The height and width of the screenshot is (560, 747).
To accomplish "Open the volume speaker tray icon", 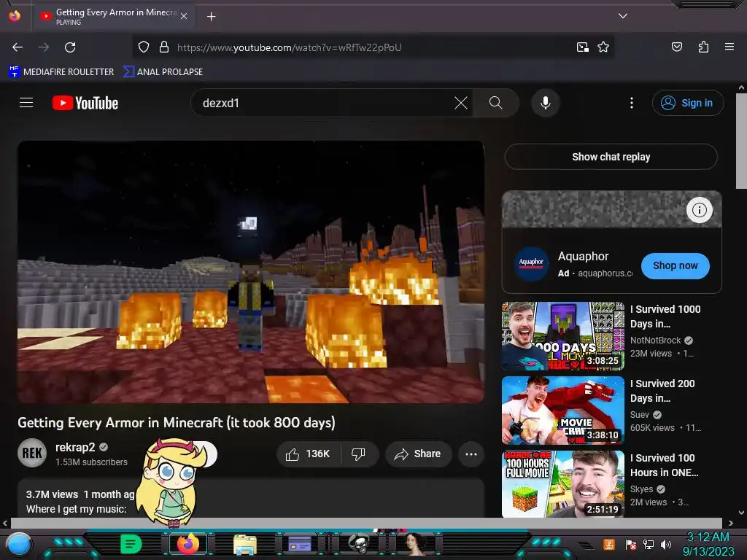I will [x=666, y=544].
